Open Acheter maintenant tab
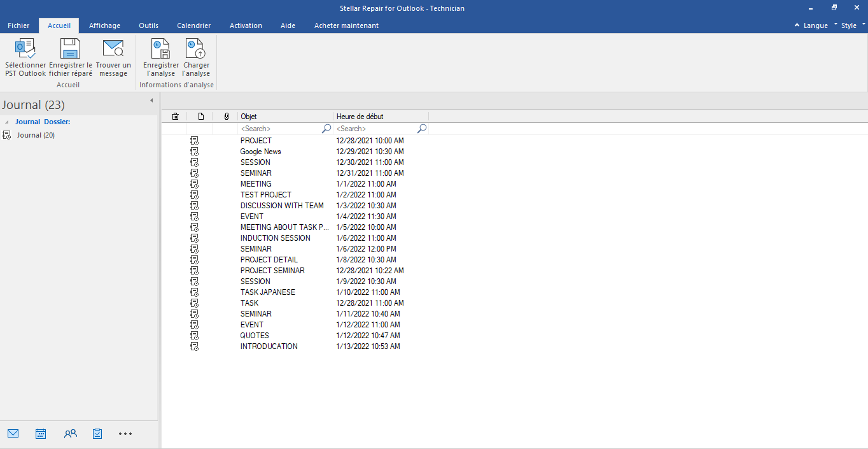This screenshot has width=868, height=449. pyautogui.click(x=346, y=25)
